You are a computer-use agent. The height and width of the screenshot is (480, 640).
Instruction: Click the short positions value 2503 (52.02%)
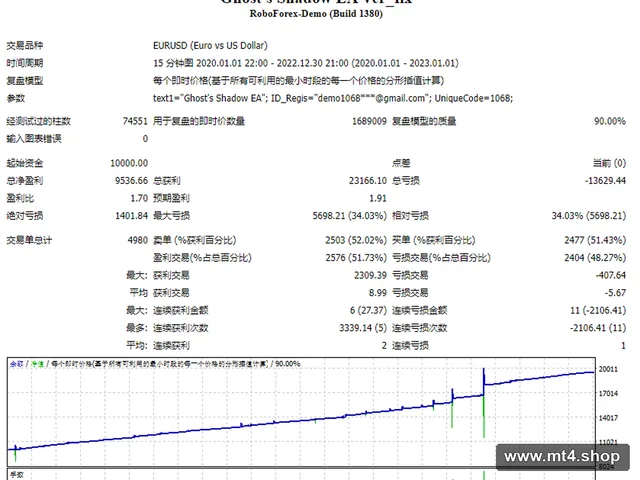[356, 240]
